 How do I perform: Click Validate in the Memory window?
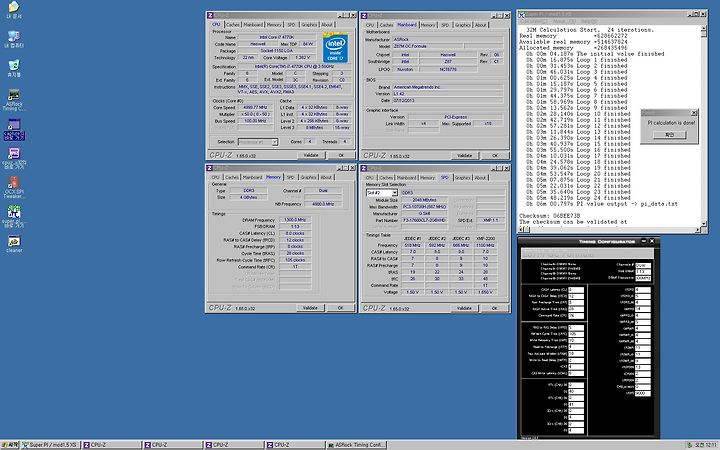click(310, 308)
